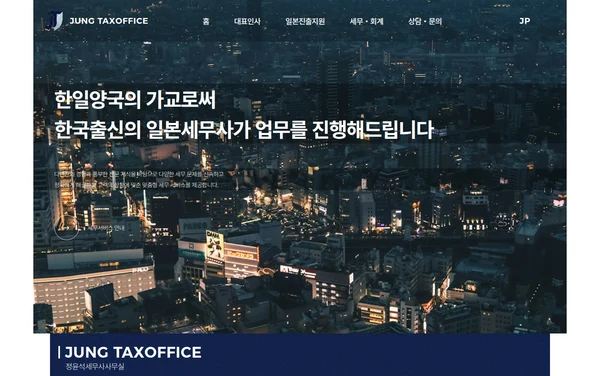600x376 pixels.
Task: Click the JUNG TAXOFFICE title in blue banner
Action: [133, 352]
